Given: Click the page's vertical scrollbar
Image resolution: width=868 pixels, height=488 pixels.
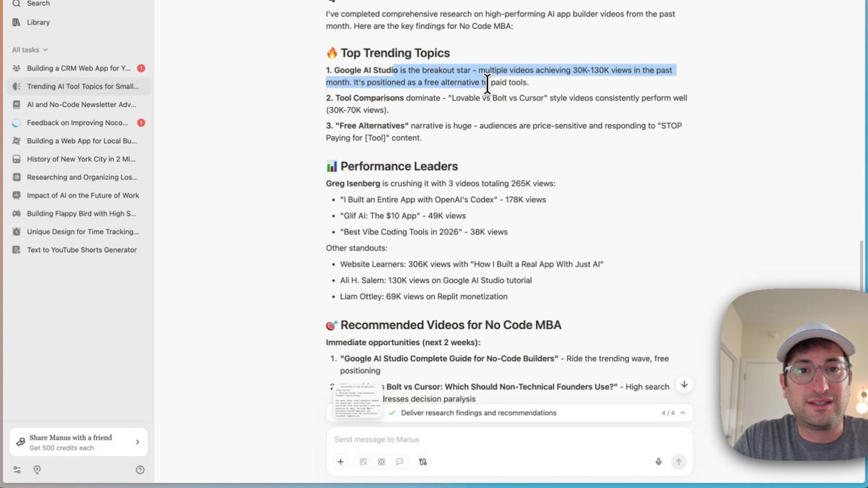Looking at the screenshot, I should click(863, 267).
